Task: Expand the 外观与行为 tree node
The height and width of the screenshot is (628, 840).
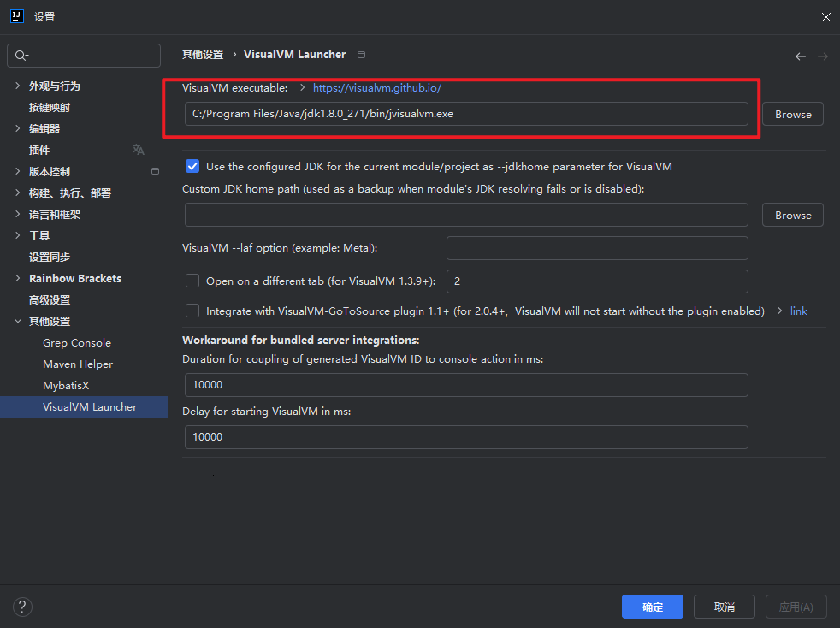Action: click(18, 86)
